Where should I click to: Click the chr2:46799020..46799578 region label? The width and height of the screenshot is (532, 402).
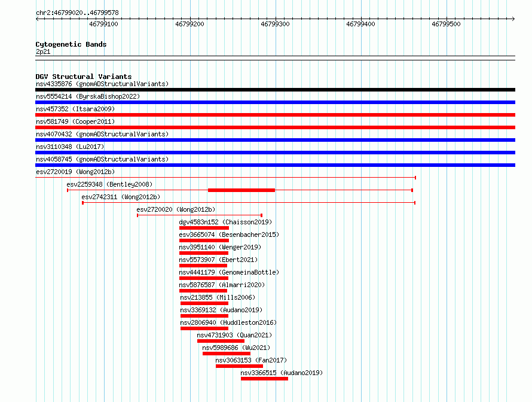[77, 13]
